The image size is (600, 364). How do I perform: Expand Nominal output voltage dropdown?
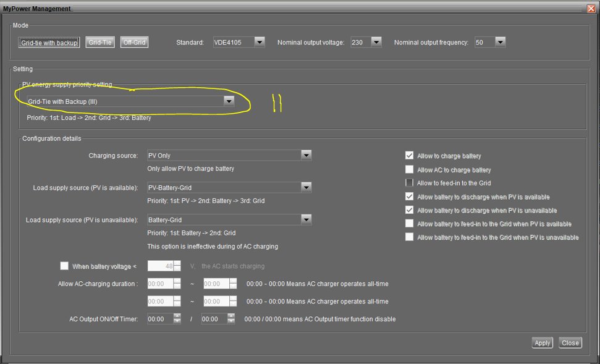click(376, 42)
